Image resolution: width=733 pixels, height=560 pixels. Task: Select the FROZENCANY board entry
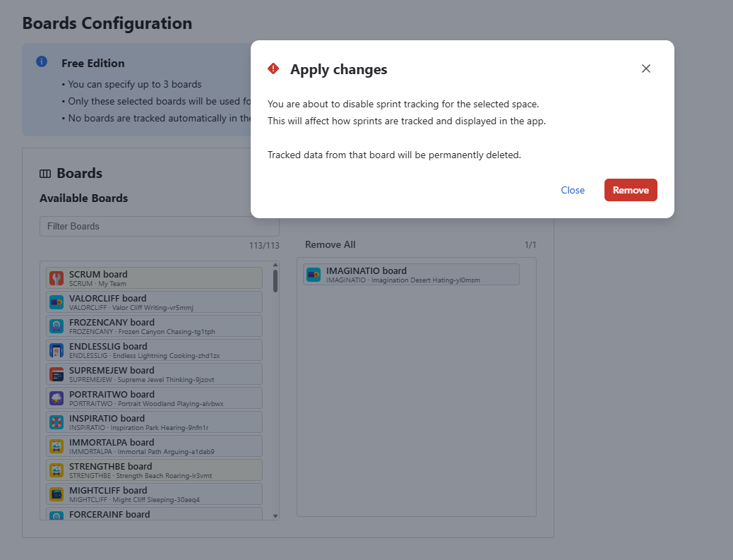click(154, 326)
